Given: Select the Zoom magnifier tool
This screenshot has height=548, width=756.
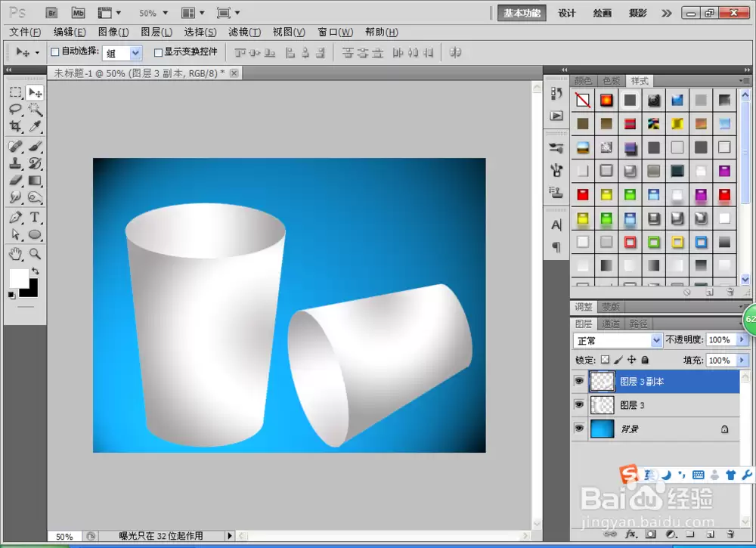Looking at the screenshot, I should (x=35, y=254).
